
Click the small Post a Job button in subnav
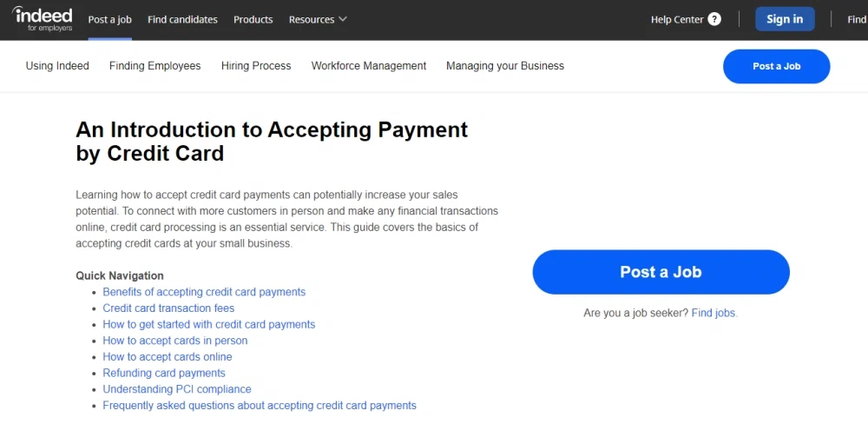776,67
